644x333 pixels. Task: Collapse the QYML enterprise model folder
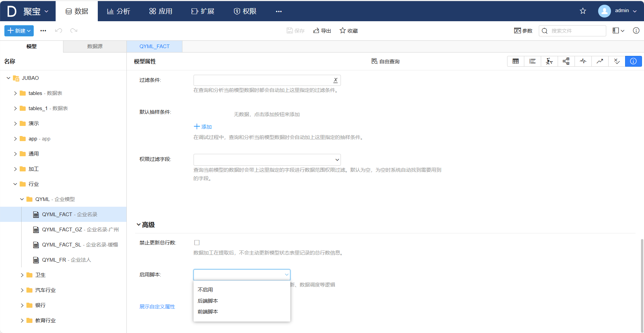pyautogui.click(x=22, y=199)
